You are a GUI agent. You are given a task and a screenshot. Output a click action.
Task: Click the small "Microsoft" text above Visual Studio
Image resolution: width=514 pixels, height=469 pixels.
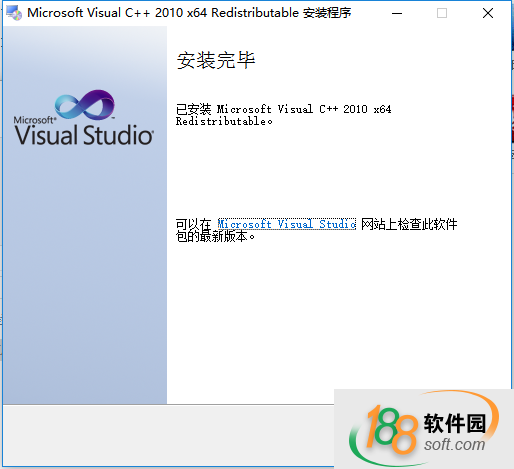(x=34, y=120)
